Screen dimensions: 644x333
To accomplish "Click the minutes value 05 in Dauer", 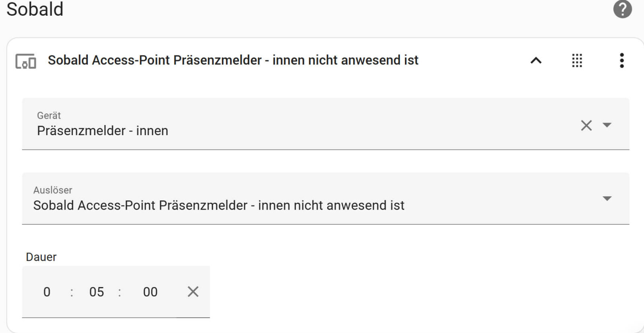I will point(97,292).
